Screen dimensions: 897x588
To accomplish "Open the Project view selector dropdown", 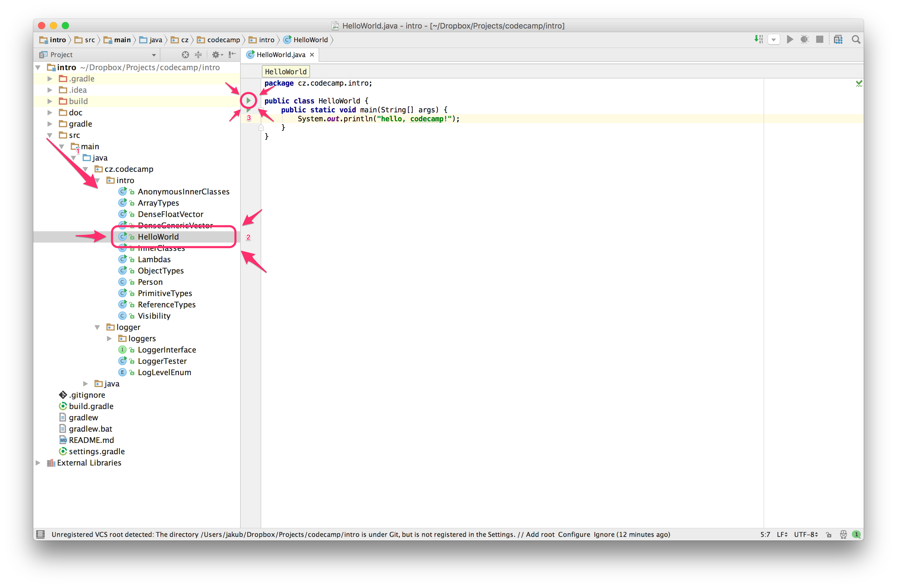I will [x=154, y=55].
